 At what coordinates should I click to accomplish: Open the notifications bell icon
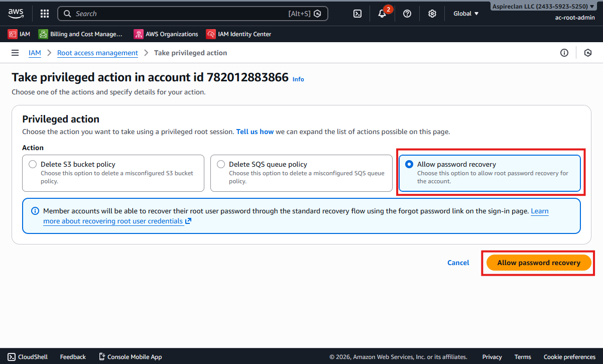click(x=382, y=14)
